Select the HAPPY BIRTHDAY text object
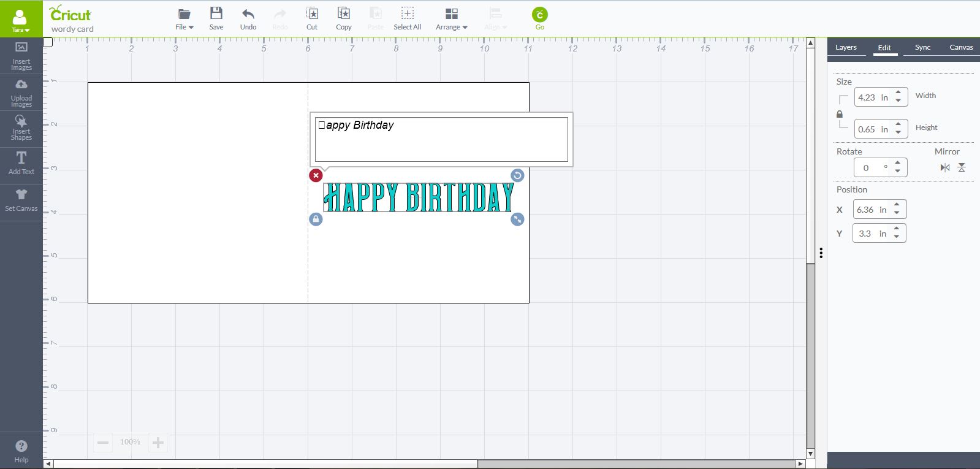980x469 pixels. pyautogui.click(x=419, y=197)
